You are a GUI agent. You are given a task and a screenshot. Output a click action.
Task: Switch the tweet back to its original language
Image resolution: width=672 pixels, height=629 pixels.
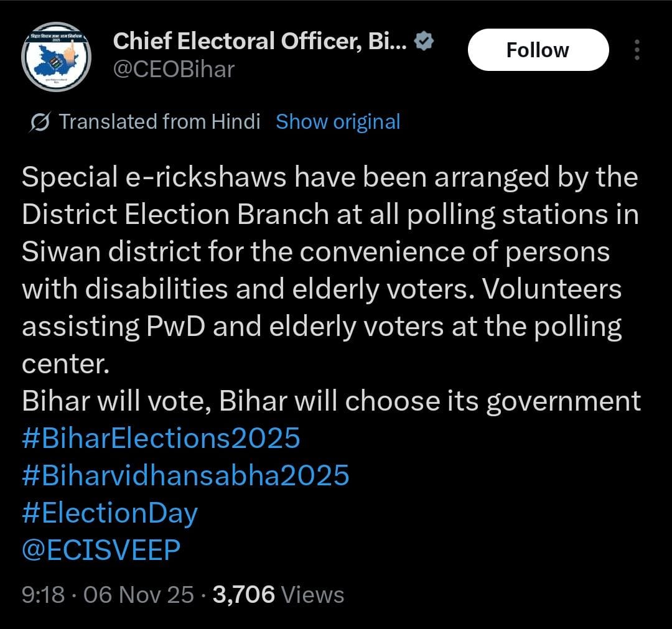click(x=338, y=122)
